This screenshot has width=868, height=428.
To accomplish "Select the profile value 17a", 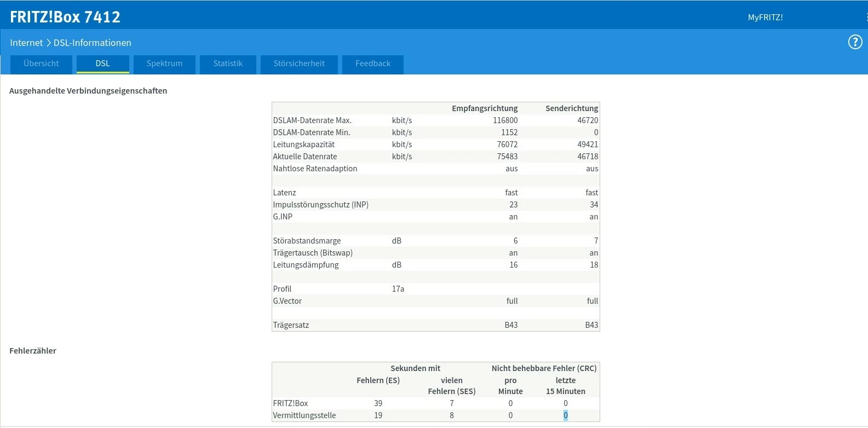I will click(x=398, y=289).
